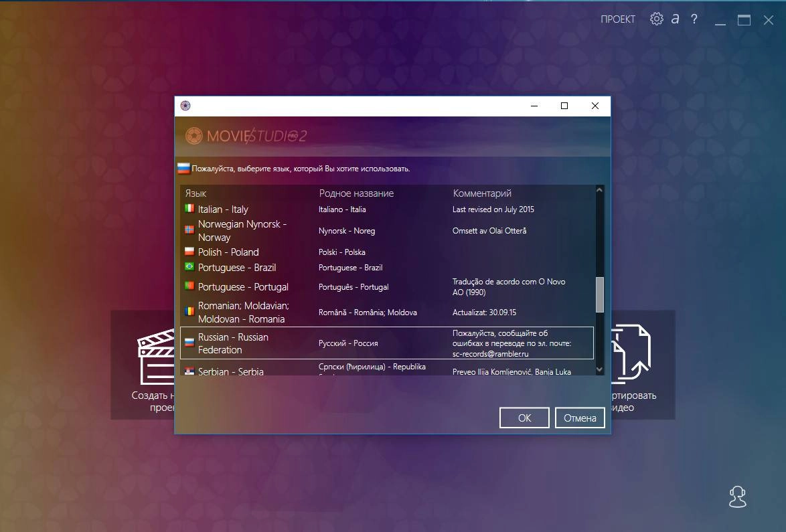Minimize the language dialog window

534,106
